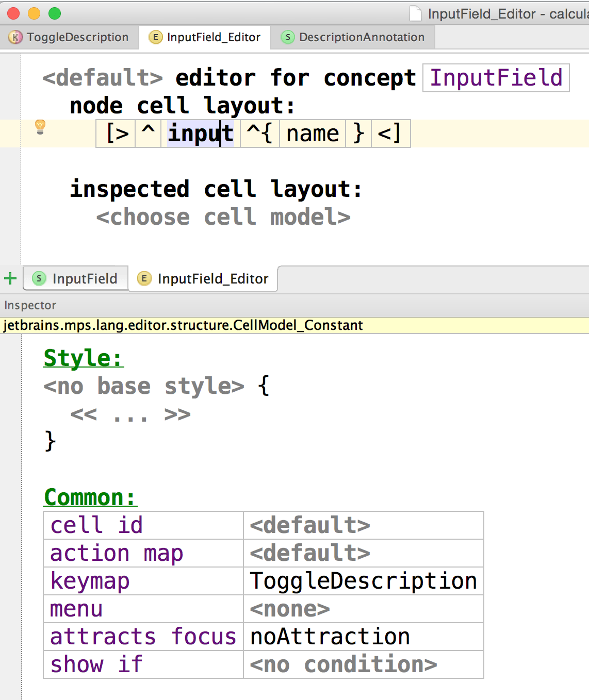Open the action map default selector
This screenshot has height=700, width=589.
(309, 553)
